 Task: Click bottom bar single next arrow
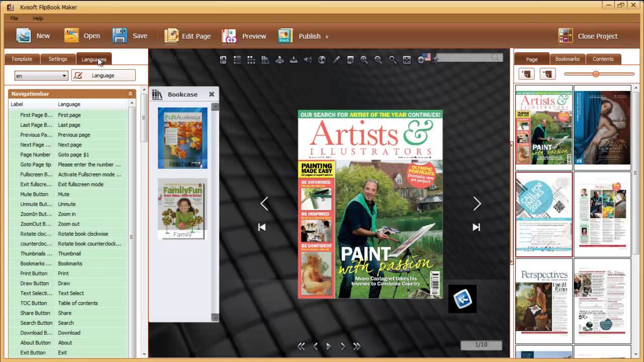(x=343, y=346)
